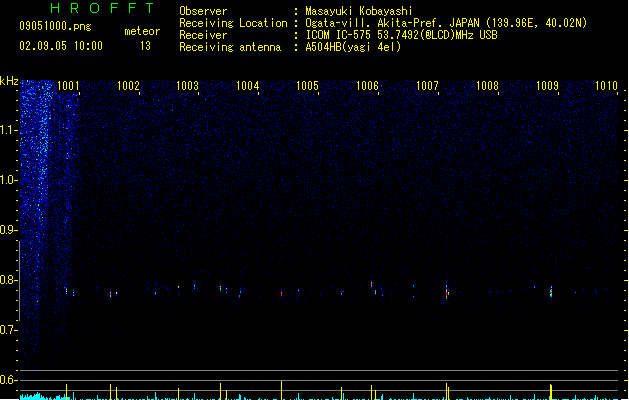The image size is (629, 400).
Task: Click the bright meteor echo below 1009
Action: click(x=551, y=292)
